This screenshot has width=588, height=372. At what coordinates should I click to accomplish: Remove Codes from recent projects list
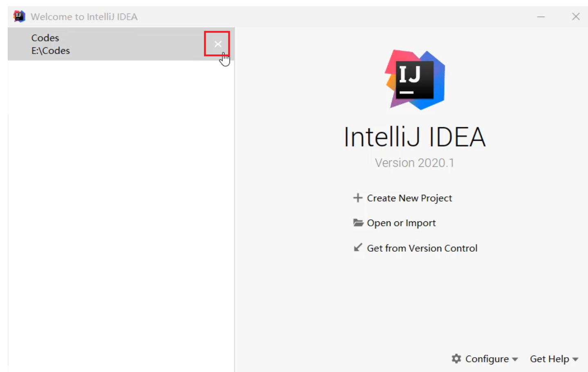pos(218,44)
